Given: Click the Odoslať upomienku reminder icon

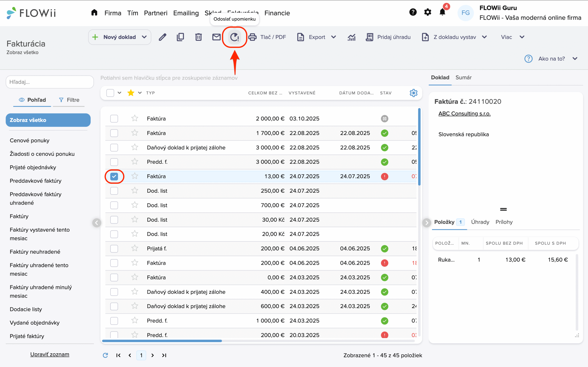Looking at the screenshot, I should point(235,37).
